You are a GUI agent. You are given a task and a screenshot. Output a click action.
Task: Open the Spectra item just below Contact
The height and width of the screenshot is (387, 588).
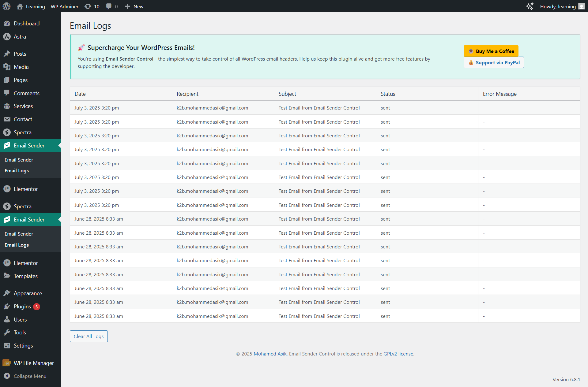(31, 132)
